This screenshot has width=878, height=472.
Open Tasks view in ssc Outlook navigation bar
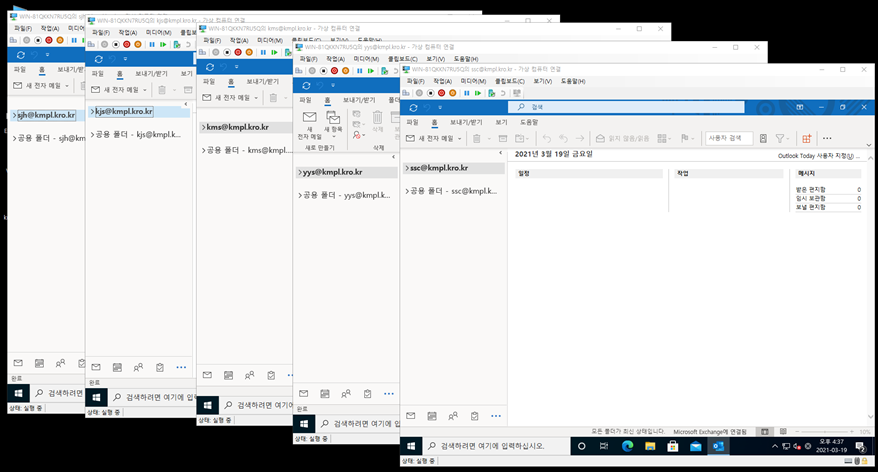474,416
